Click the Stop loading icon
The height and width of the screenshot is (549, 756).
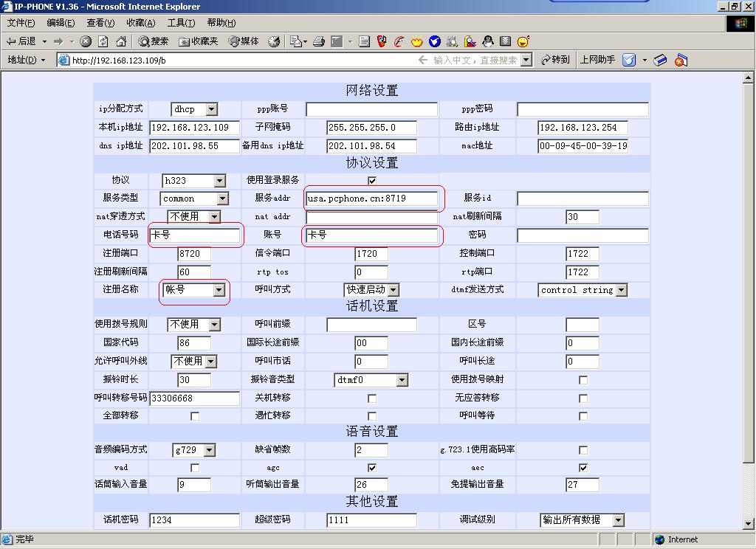coord(86,41)
